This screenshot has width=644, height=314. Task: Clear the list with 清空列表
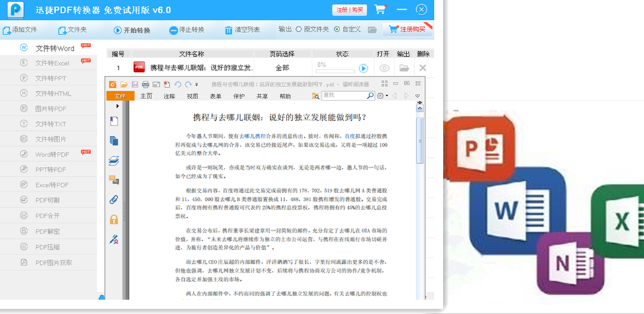pos(242,30)
